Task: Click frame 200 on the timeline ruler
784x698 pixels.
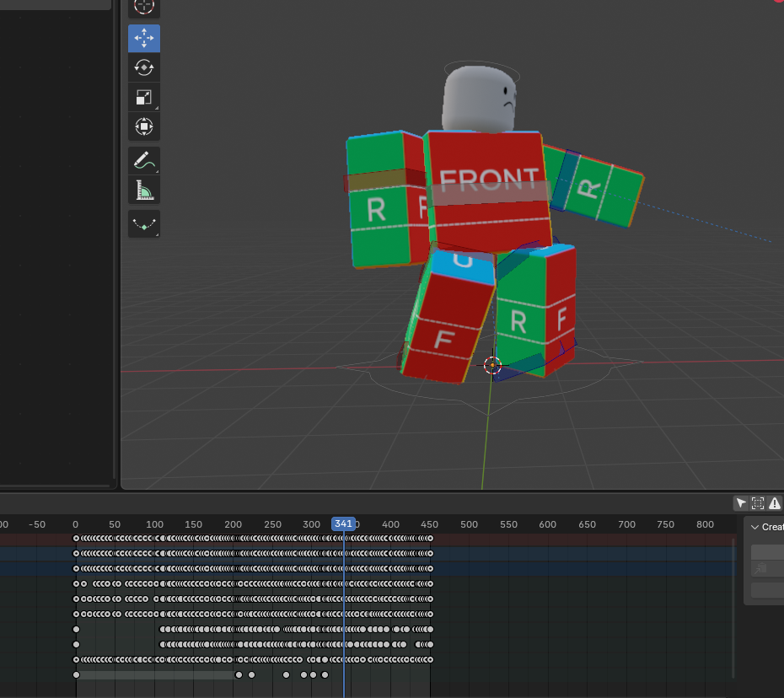Action: coord(233,524)
